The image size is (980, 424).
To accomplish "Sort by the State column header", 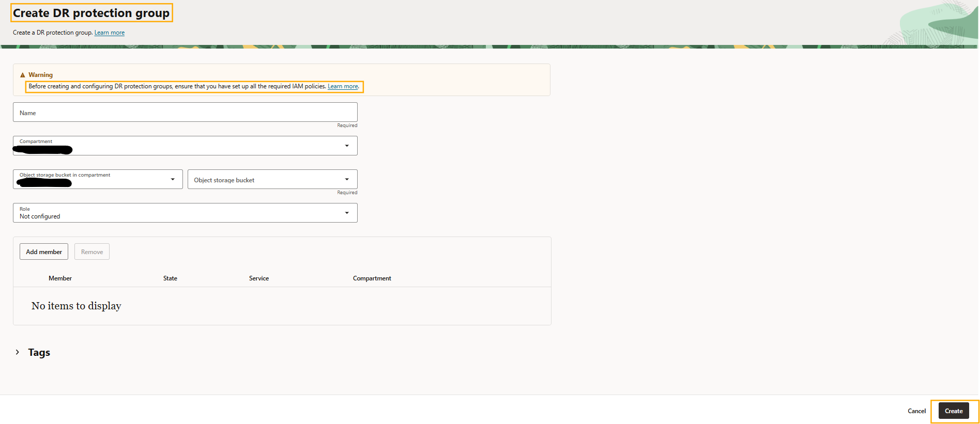I will tap(170, 278).
